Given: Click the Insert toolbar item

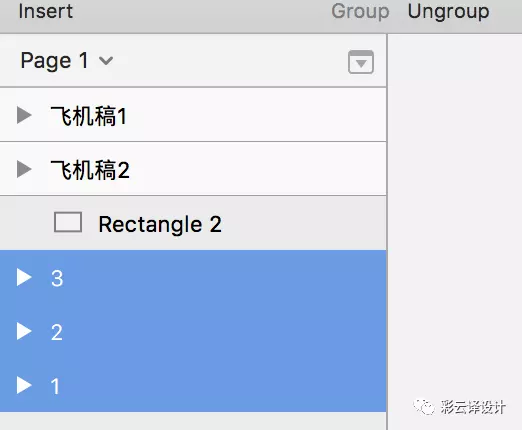Looking at the screenshot, I should pyautogui.click(x=46, y=11).
